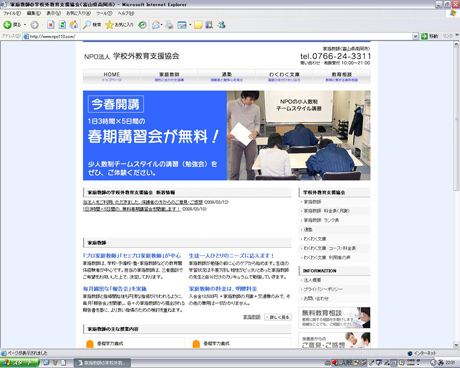Open the Search magnifier in toolbar
The image size is (460, 368).
[x=87, y=25]
